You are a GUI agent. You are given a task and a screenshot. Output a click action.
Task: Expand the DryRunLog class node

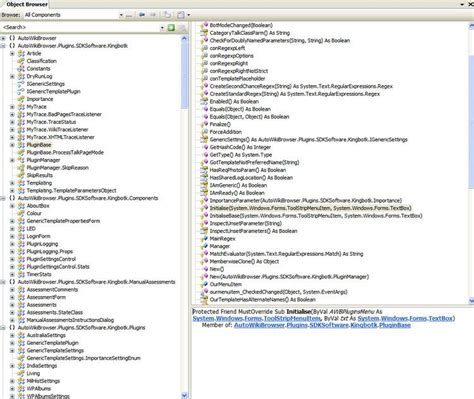[12, 76]
